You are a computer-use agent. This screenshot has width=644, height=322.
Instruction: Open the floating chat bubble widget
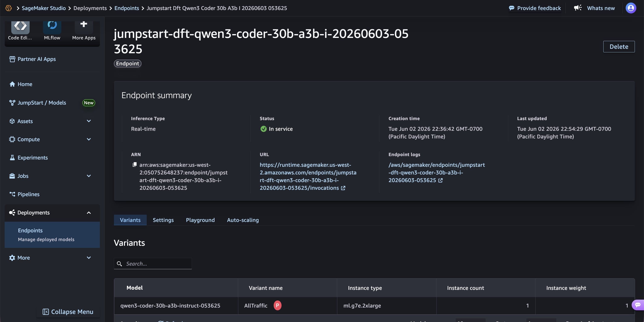[x=638, y=305]
